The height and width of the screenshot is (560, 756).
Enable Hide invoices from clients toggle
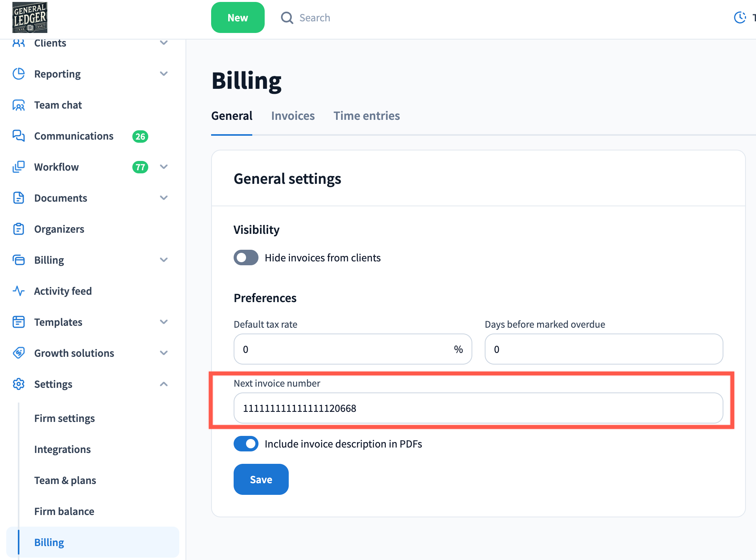point(246,258)
